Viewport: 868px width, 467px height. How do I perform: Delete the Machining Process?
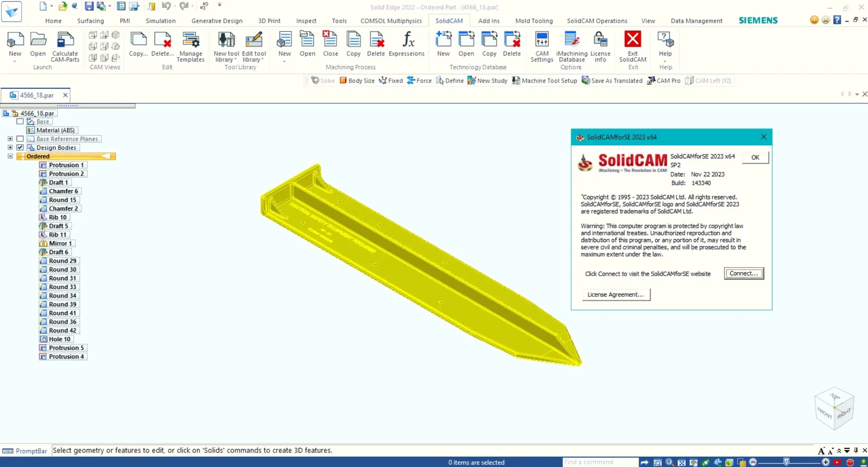[376, 44]
